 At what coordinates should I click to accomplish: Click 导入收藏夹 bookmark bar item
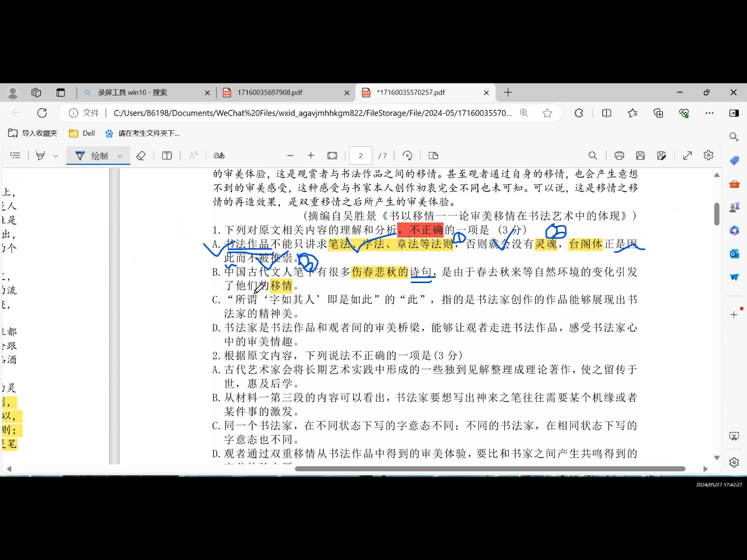tap(33, 133)
